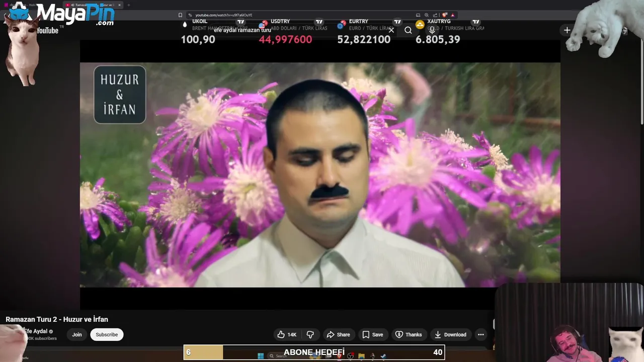Image resolution: width=644 pixels, height=362 pixels.
Task: Click the youtube.com address bar URL
Action: [224, 15]
